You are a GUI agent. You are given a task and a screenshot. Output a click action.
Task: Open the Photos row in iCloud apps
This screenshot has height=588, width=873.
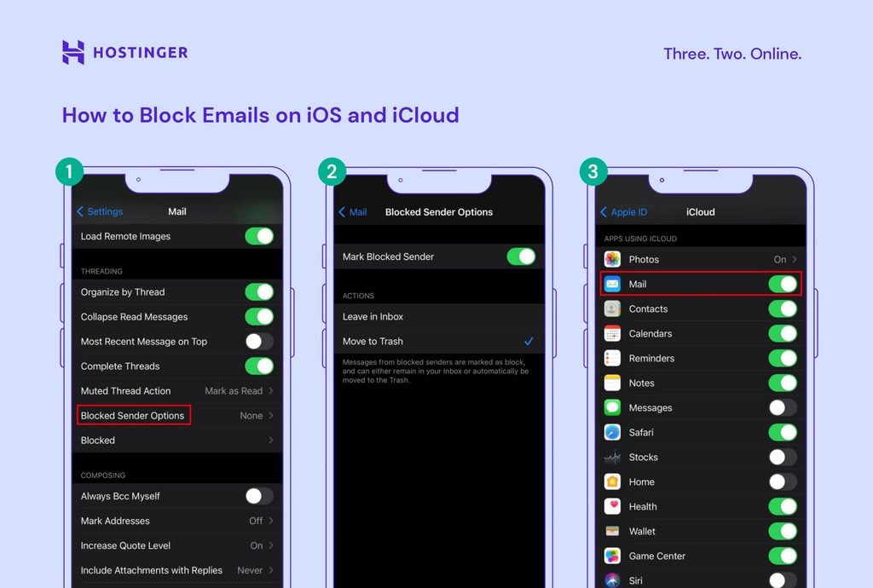pos(701,259)
